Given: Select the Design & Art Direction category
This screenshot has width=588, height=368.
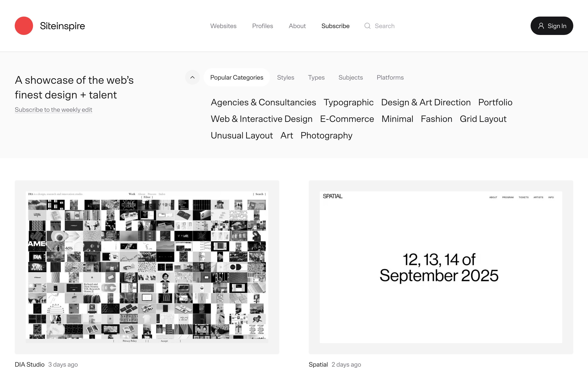Looking at the screenshot, I should click(x=426, y=102).
